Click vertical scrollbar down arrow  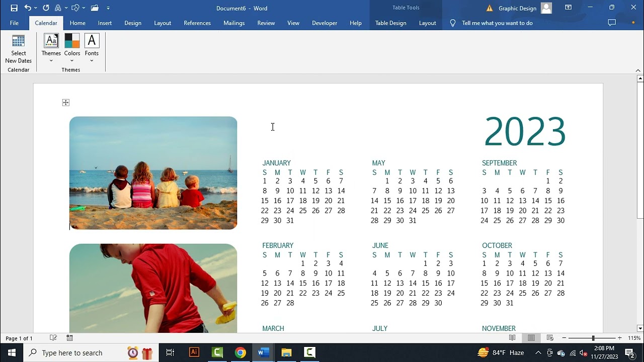[x=640, y=328]
